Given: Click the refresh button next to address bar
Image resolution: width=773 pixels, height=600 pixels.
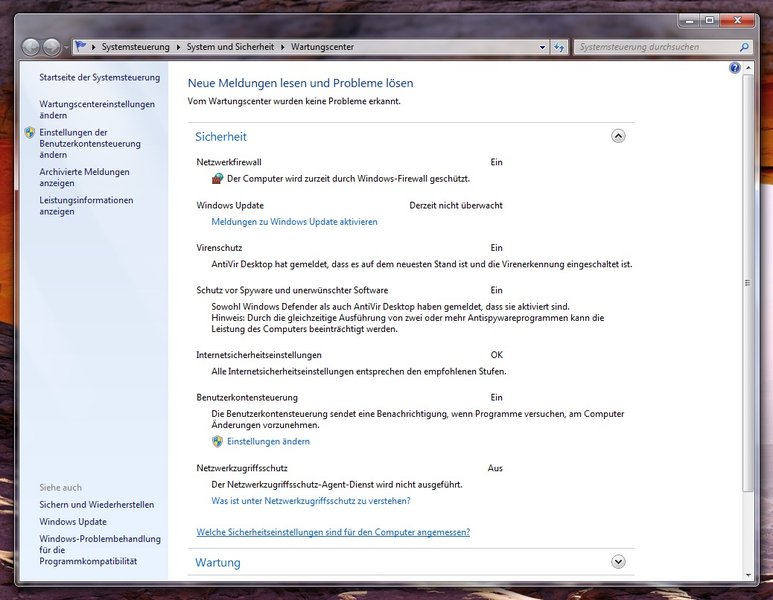Looking at the screenshot, I should coord(559,47).
